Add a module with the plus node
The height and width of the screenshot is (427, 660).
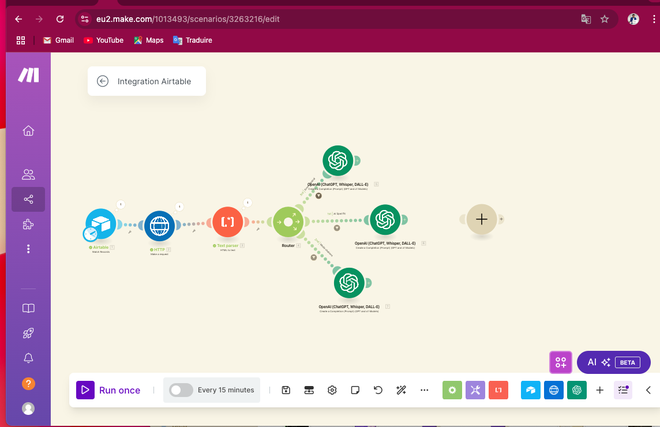point(482,219)
